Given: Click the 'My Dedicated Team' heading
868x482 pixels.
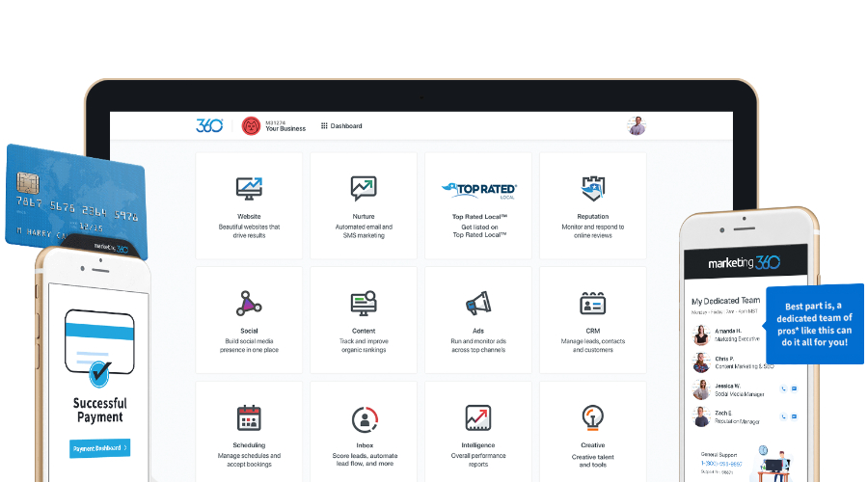Looking at the screenshot, I should [725, 301].
